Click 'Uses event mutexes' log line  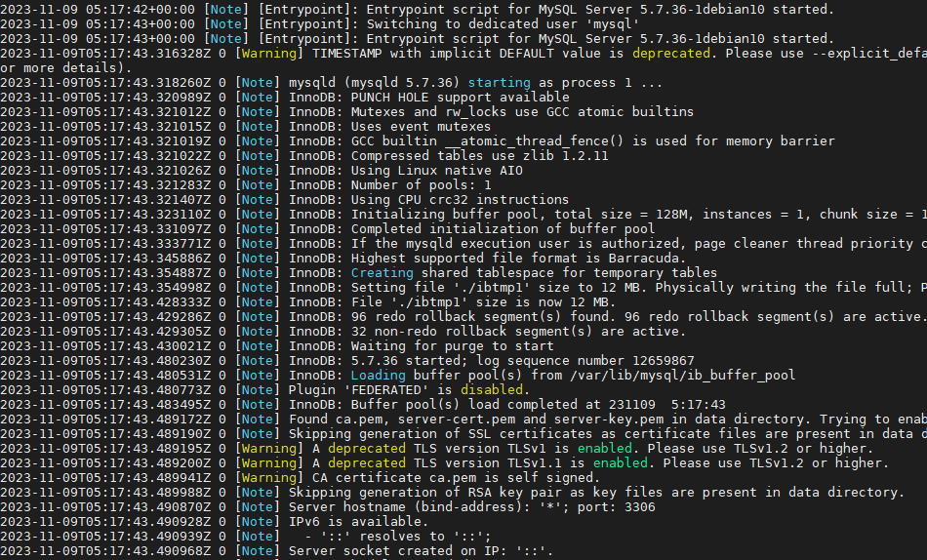(x=421, y=127)
